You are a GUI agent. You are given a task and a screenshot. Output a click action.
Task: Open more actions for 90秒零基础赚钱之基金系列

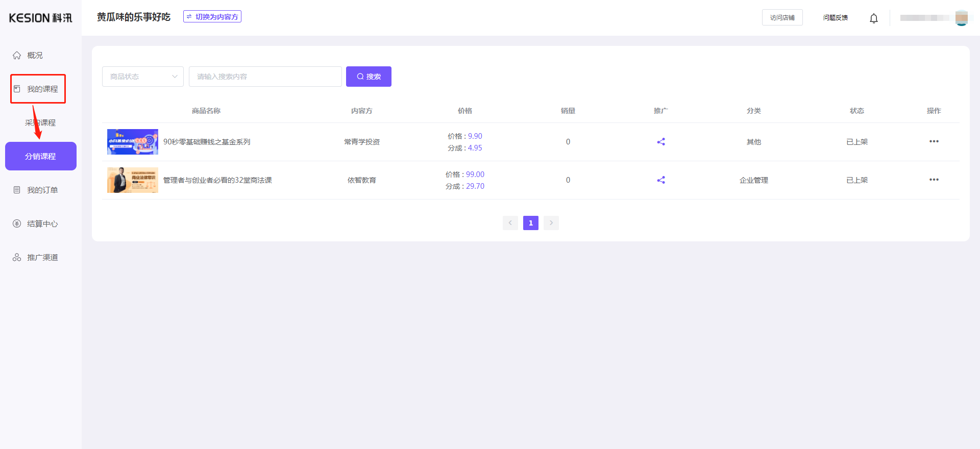click(934, 141)
